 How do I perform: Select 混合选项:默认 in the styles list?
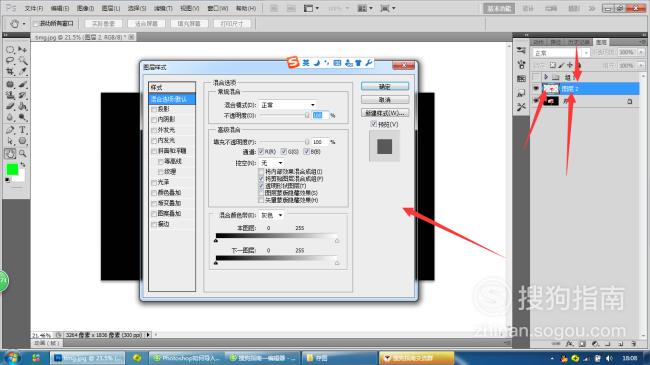pyautogui.click(x=172, y=99)
